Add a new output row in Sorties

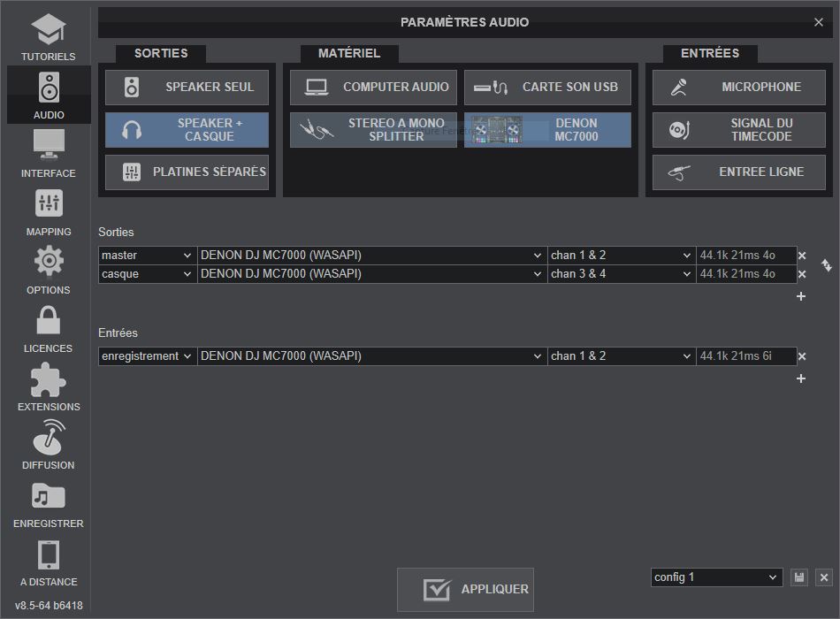click(x=801, y=296)
